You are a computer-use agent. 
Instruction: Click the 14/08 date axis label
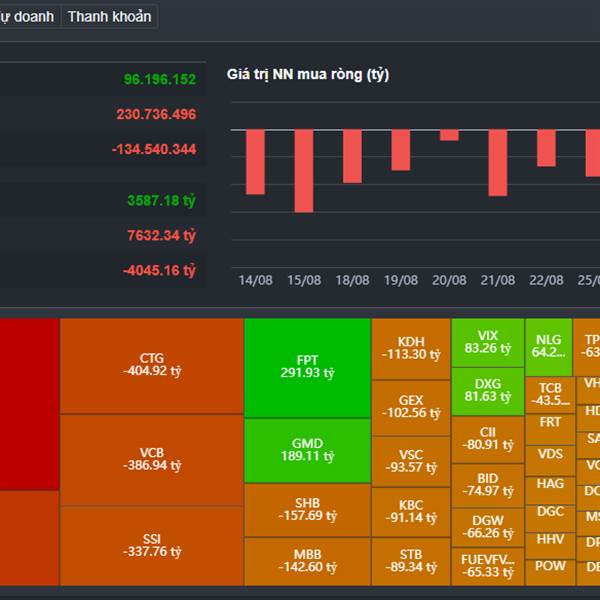click(x=256, y=280)
